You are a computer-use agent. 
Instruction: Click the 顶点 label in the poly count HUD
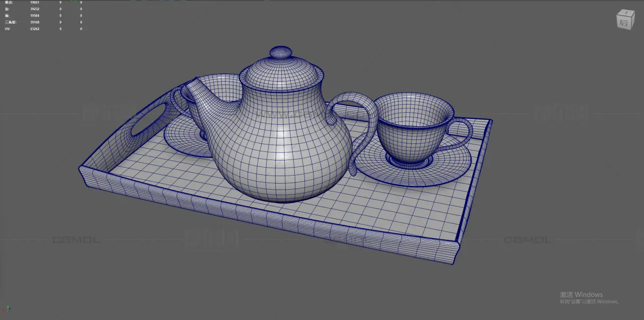[9, 3]
